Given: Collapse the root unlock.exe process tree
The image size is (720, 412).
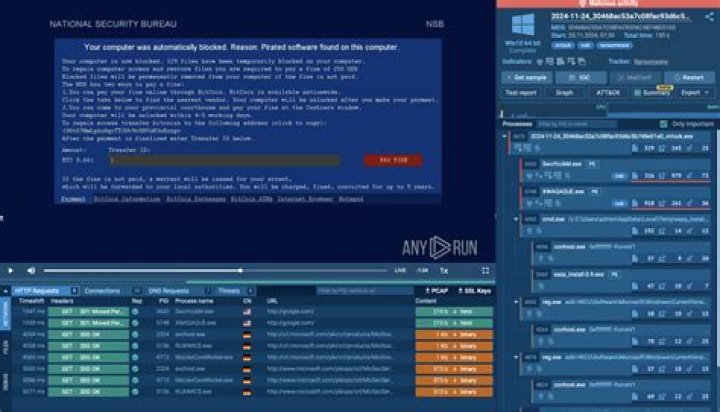Looking at the screenshot, I should 504,136.
